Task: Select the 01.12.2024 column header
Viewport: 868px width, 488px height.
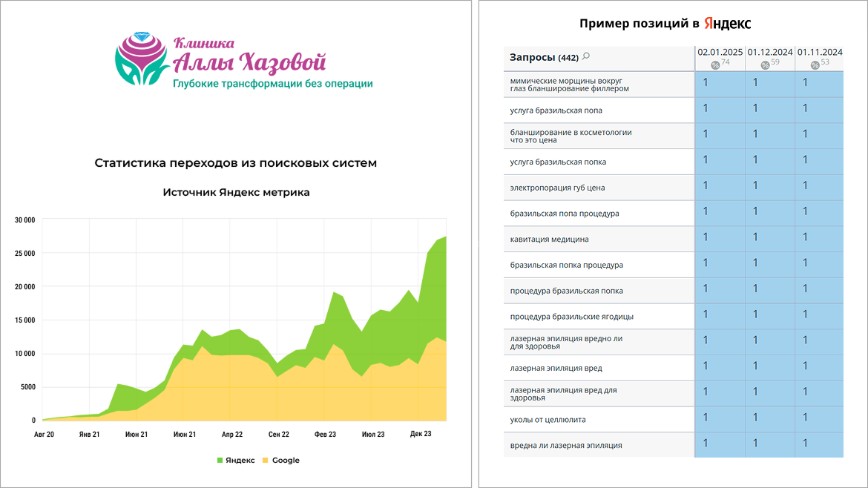Action: click(770, 52)
